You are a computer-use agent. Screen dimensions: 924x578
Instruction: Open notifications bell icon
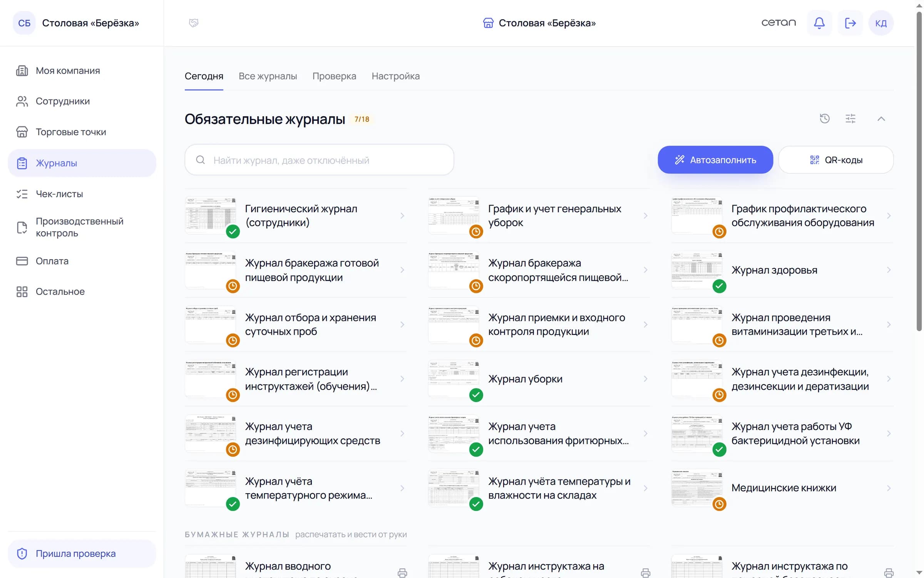coord(819,23)
